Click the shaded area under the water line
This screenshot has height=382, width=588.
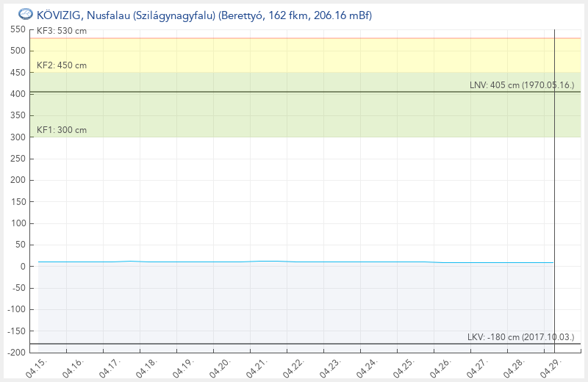tap(294, 301)
